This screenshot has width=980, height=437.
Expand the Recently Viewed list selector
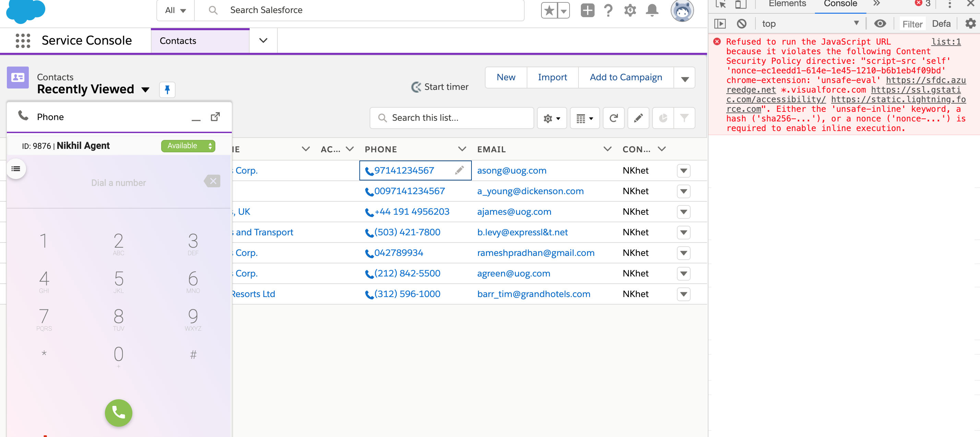(x=145, y=90)
